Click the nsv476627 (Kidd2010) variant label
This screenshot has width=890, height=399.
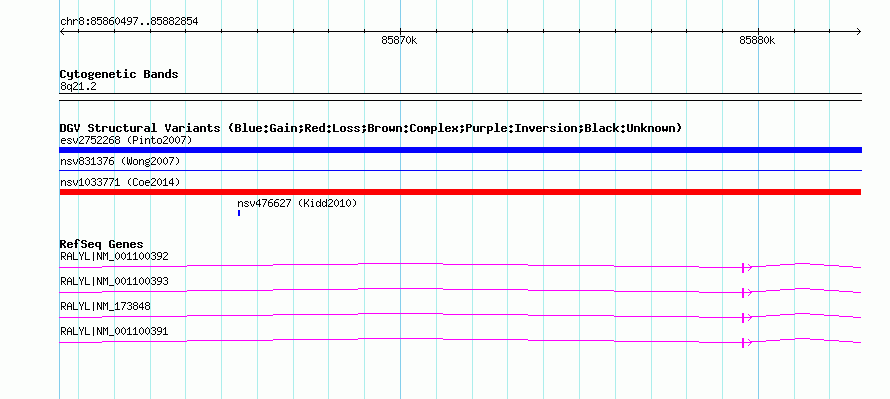click(x=297, y=203)
